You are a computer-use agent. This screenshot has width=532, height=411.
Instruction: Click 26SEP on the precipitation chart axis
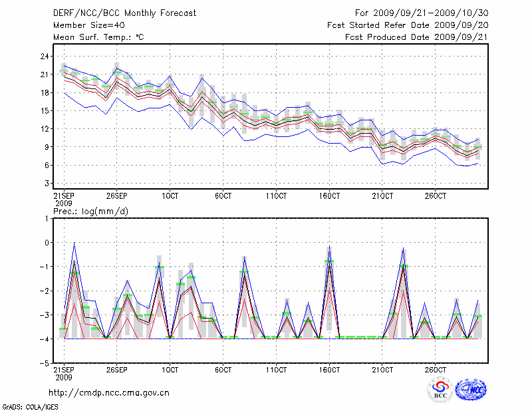tap(117, 369)
